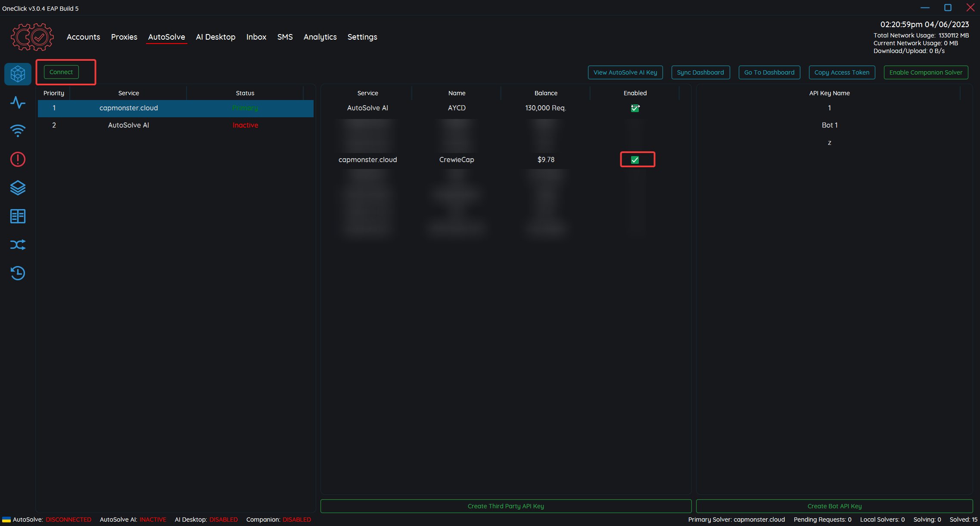The image size is (980, 526).
Task: Open the red alert exclamation icon
Action: [18, 160]
